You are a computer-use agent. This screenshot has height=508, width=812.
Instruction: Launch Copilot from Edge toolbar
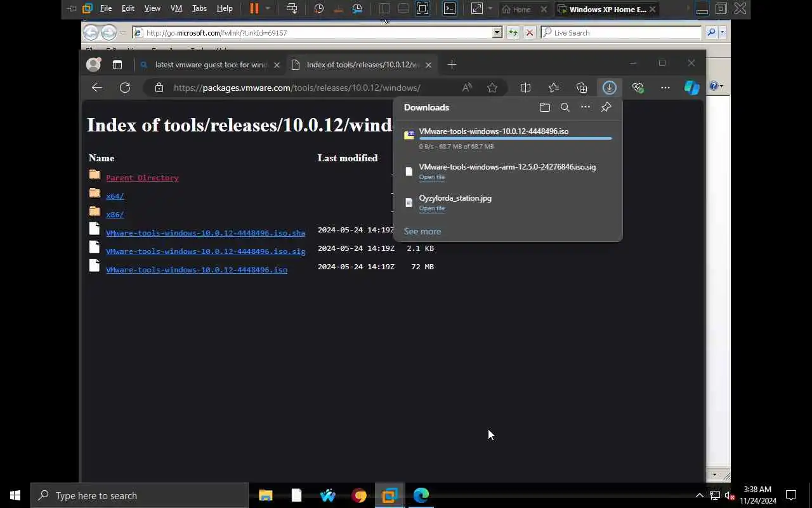pos(692,88)
